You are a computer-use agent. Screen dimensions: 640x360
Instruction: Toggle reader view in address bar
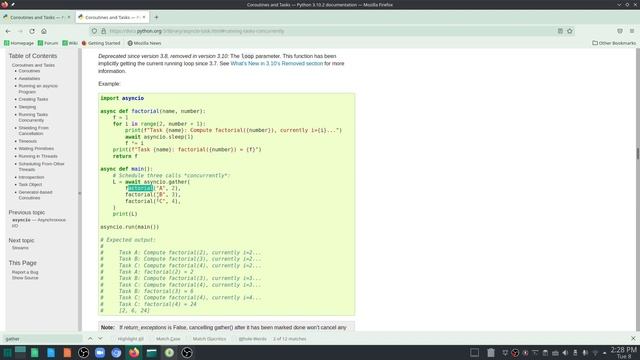[560, 31]
